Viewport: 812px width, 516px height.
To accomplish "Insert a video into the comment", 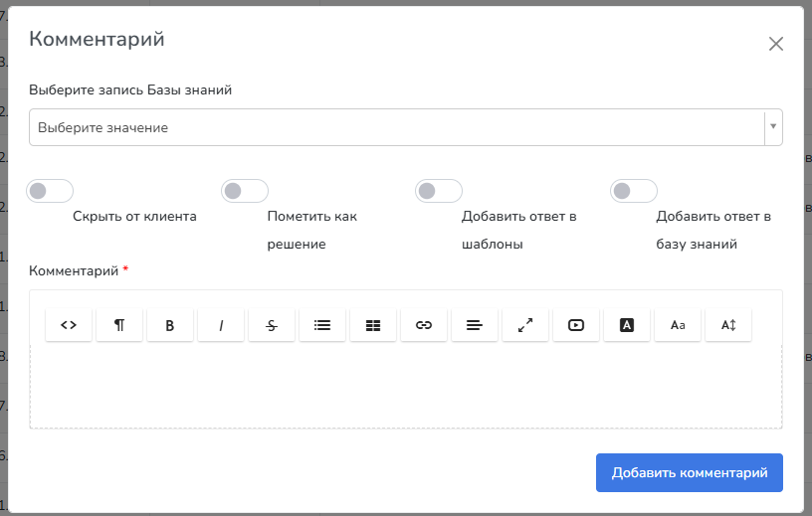I will click(x=576, y=325).
